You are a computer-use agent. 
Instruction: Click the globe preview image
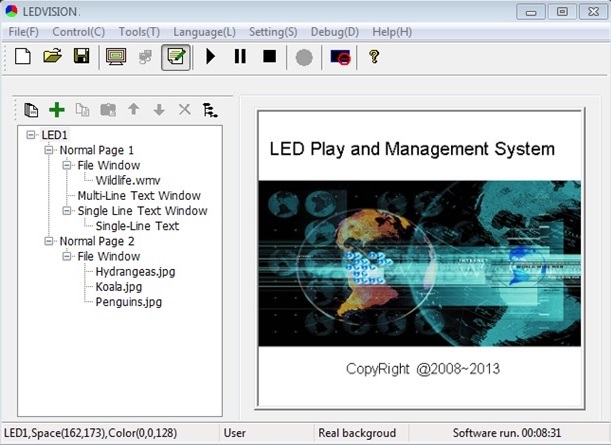[420, 263]
